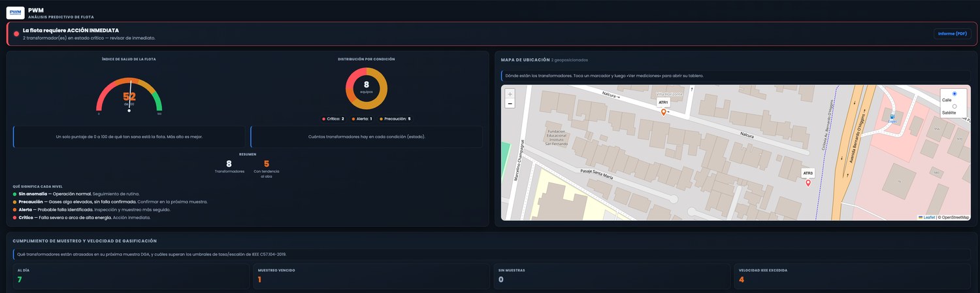This screenshot has height=293, width=980.
Task: Click the AL DÍA card showing 7
Action: pos(130,276)
